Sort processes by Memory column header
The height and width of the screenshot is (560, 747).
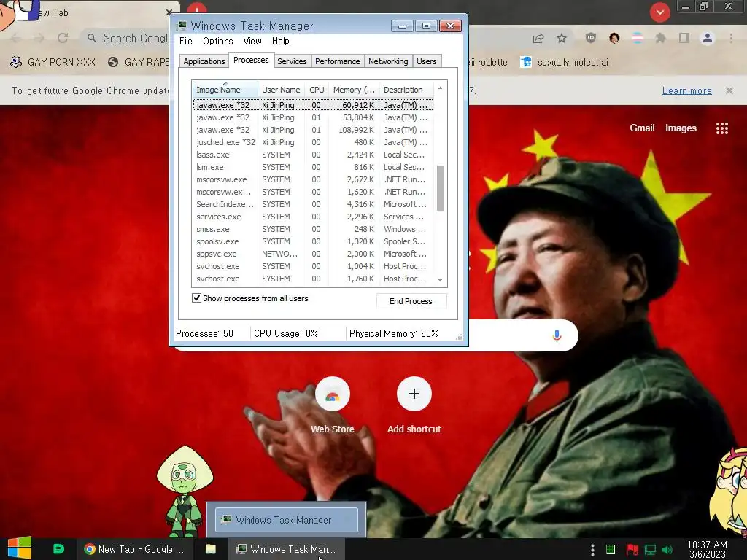(x=354, y=90)
